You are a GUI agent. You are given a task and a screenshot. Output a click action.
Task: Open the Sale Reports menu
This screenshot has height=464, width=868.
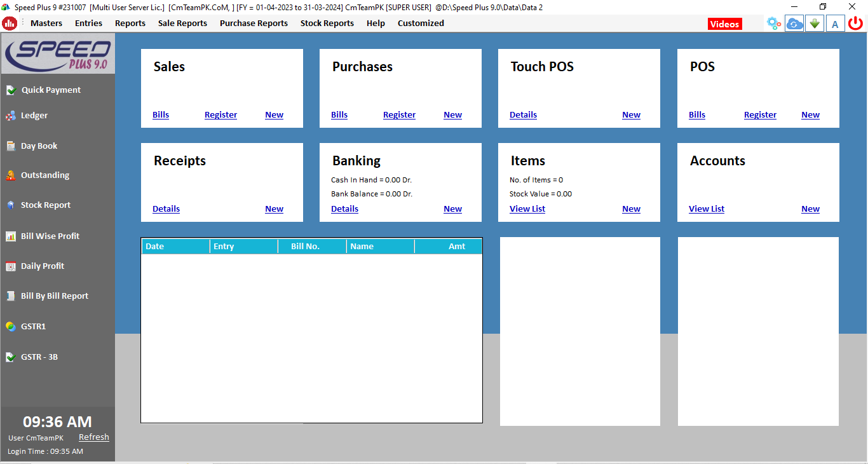click(x=182, y=24)
